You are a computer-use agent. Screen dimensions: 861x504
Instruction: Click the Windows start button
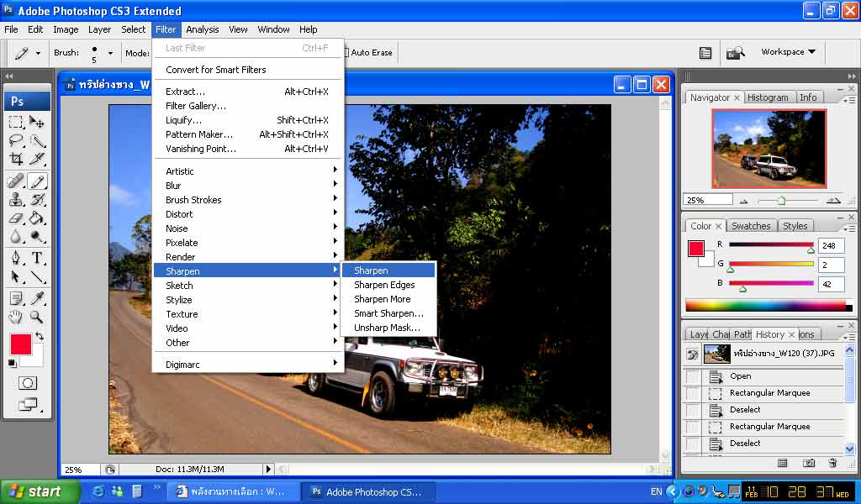click(40, 491)
